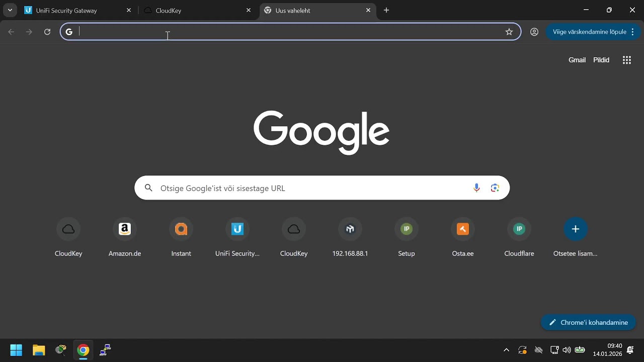Switch to the UniFi Security Gateway tab
The width and height of the screenshot is (644, 362).
coord(78,10)
